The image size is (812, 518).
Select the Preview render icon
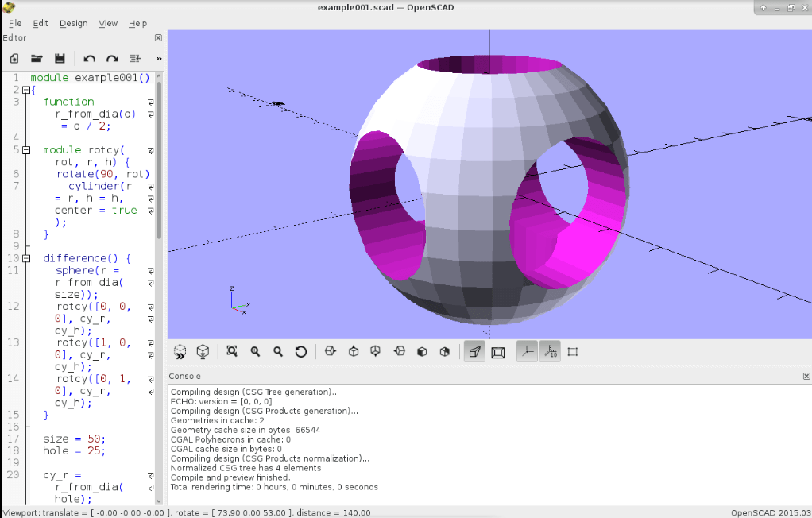coord(180,351)
